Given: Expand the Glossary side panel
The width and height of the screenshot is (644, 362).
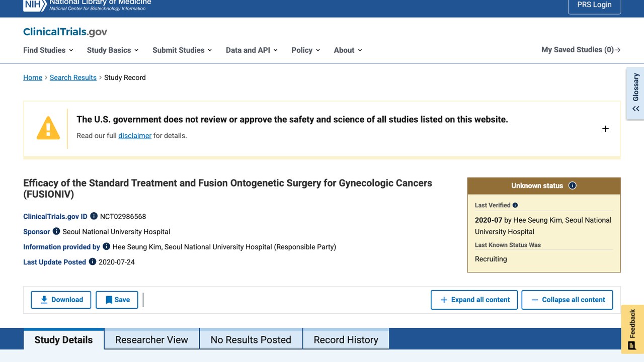Looking at the screenshot, I should click(x=635, y=94).
